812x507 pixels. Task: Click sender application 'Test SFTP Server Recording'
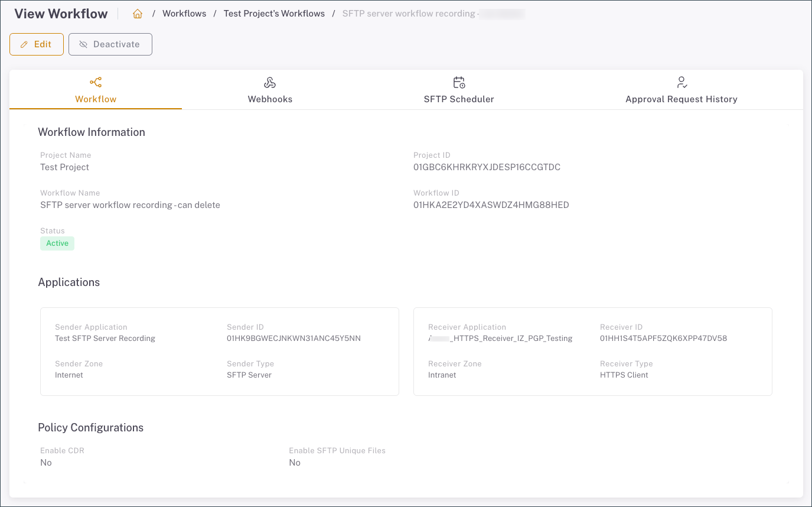point(105,339)
